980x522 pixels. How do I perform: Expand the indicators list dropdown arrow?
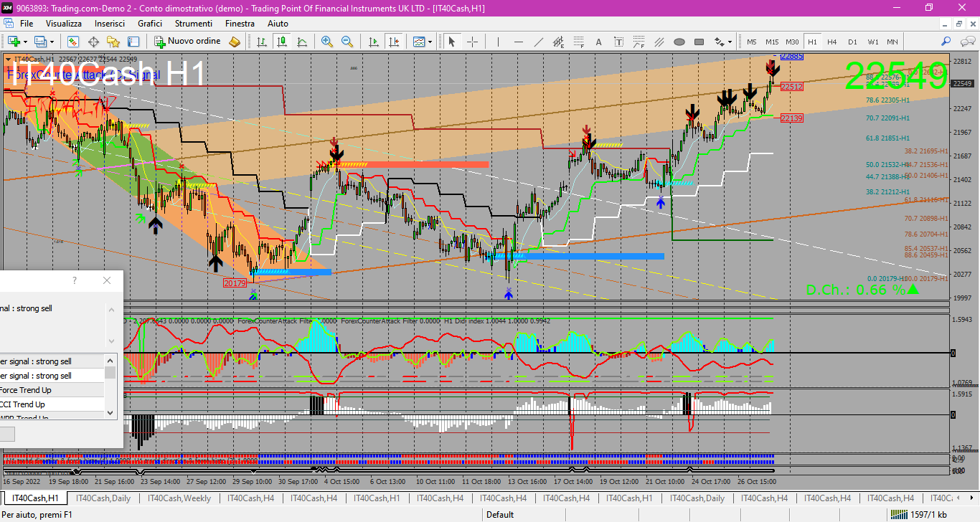(430, 42)
